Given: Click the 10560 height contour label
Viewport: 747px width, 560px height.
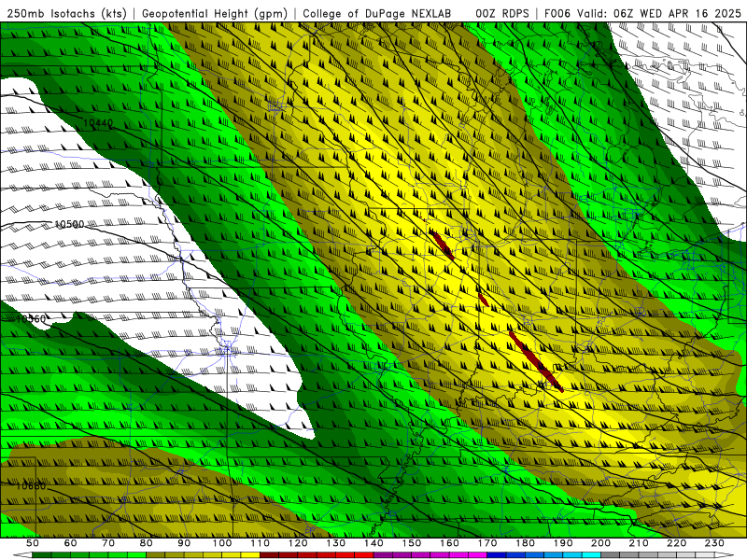Looking at the screenshot, I should tap(32, 319).
